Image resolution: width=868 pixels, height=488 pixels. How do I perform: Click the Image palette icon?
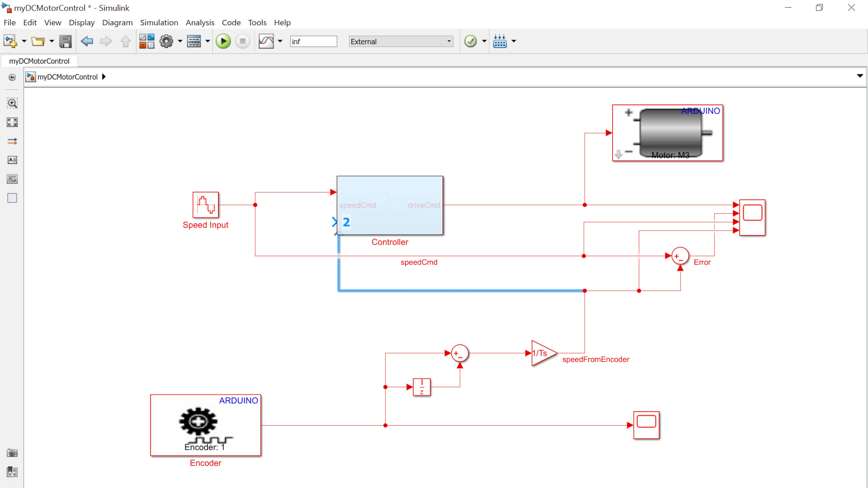(12, 179)
